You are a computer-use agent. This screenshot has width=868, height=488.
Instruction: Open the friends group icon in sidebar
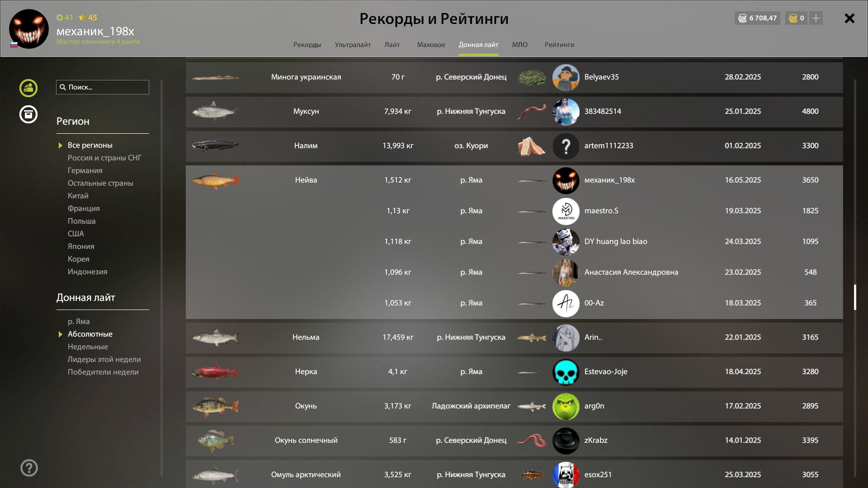pyautogui.click(x=28, y=88)
